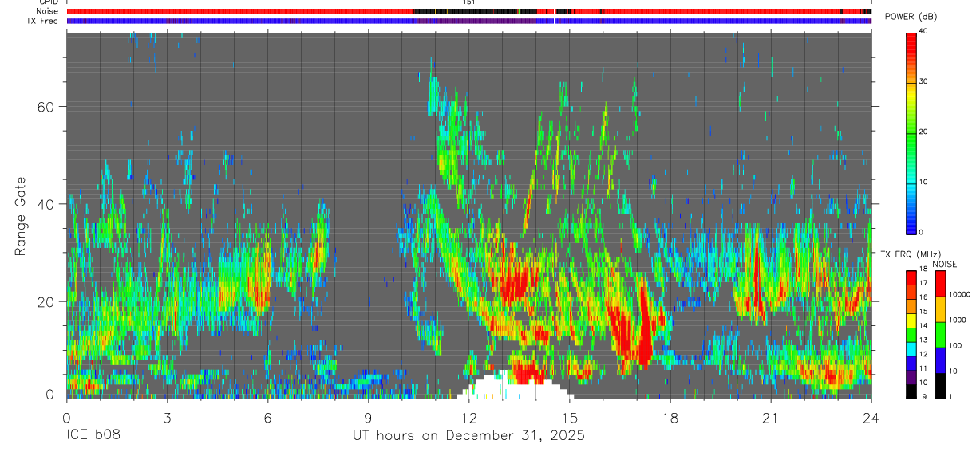980x452 pixels.
Task: Click the x-axis tick label '12'
Action: tap(469, 417)
